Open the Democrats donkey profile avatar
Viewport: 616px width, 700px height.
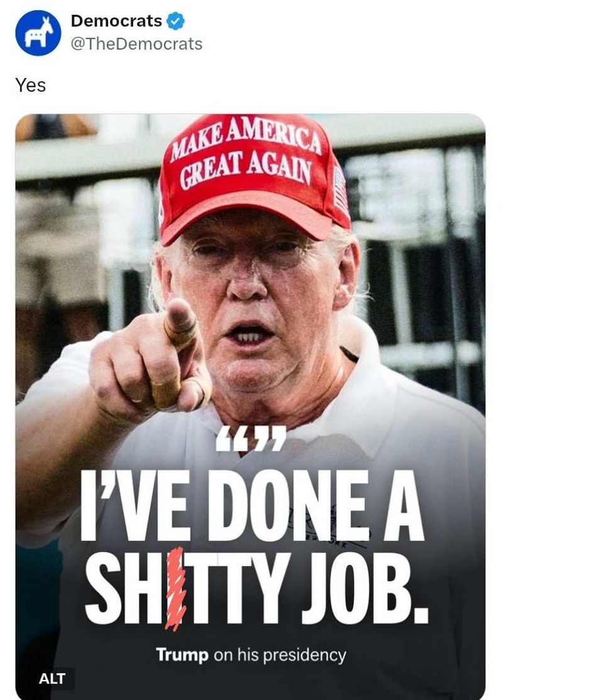[x=38, y=33]
